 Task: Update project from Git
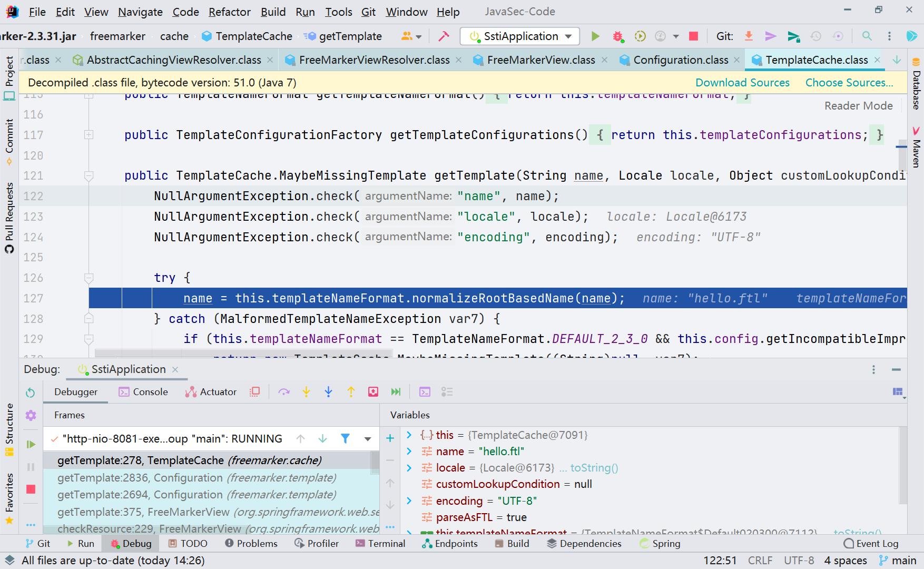pyautogui.click(x=749, y=36)
